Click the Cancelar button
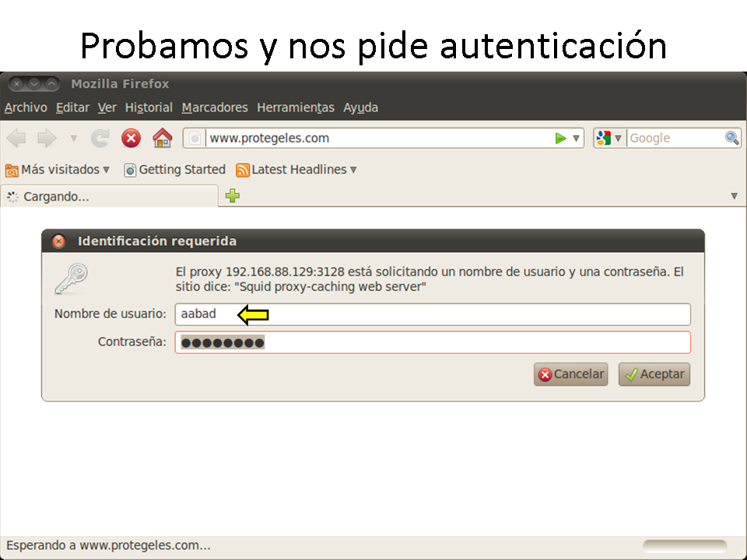 570,374
